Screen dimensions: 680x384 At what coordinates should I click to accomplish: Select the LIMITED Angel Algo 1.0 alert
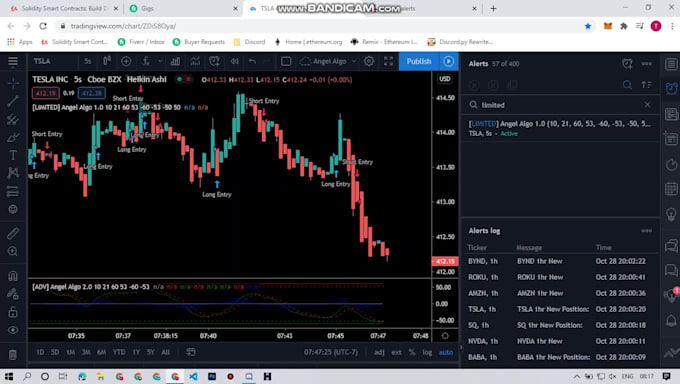pos(560,128)
